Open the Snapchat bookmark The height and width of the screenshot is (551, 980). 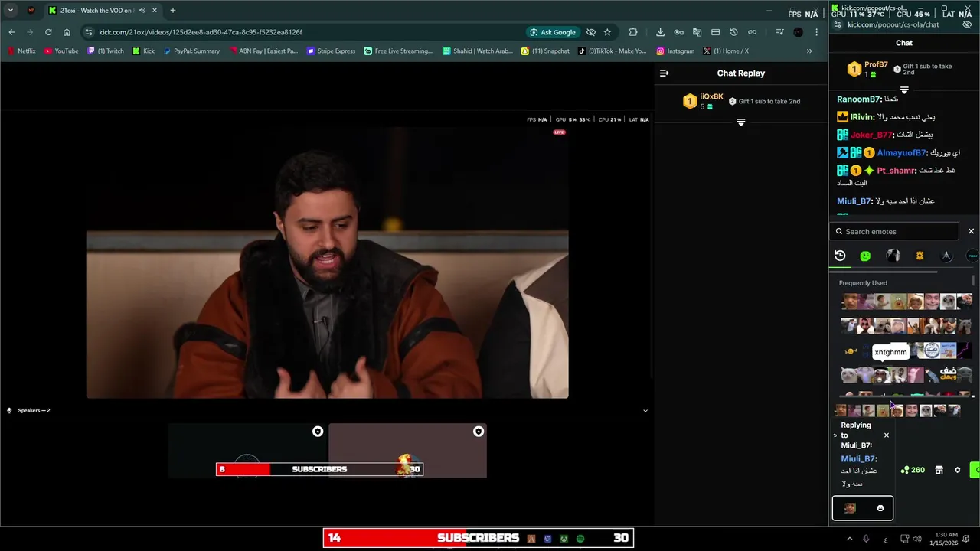coord(546,51)
